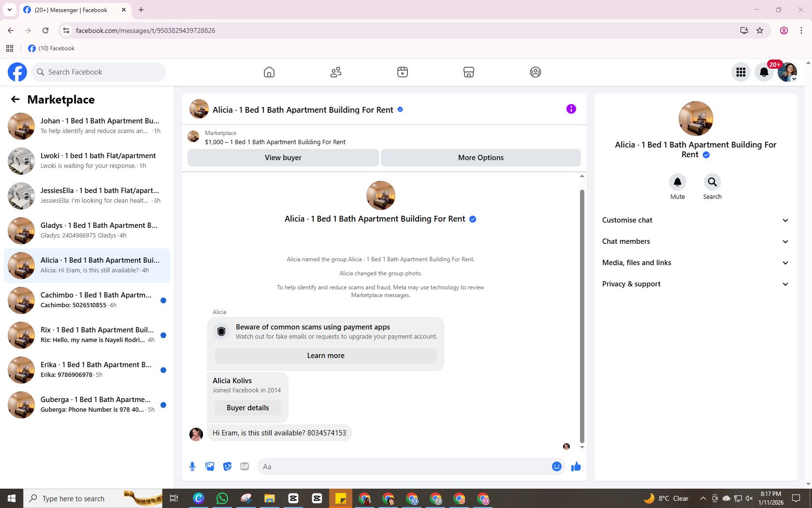Open the notifications bell with 20+ badge
The image size is (812, 508).
pyautogui.click(x=764, y=72)
